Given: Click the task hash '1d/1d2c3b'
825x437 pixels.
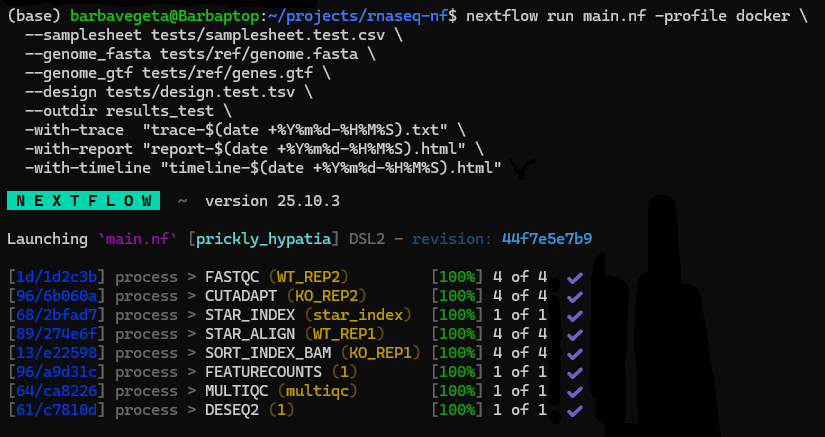Looking at the screenshot, I should click(56, 277).
